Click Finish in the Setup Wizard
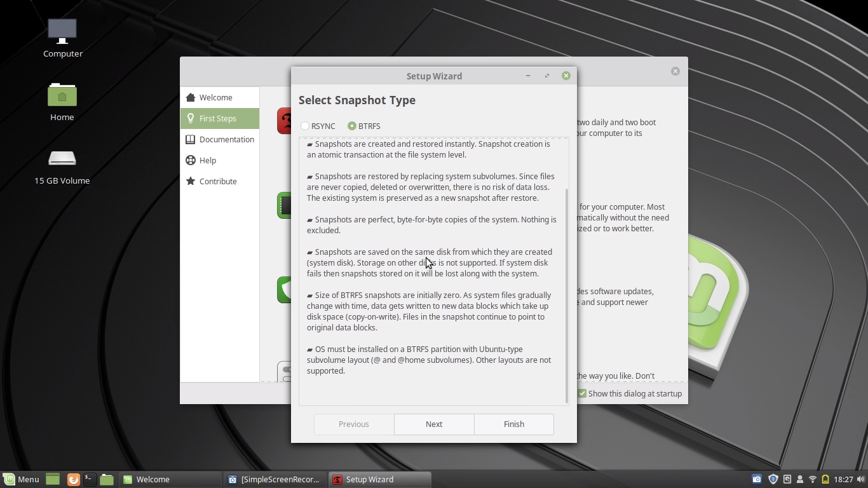The image size is (868, 488). coord(513,424)
